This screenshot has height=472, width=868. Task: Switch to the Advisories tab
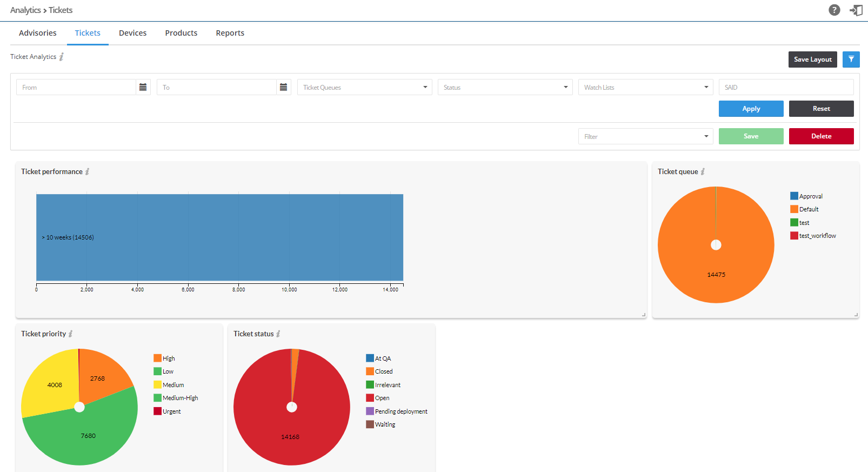(x=37, y=33)
